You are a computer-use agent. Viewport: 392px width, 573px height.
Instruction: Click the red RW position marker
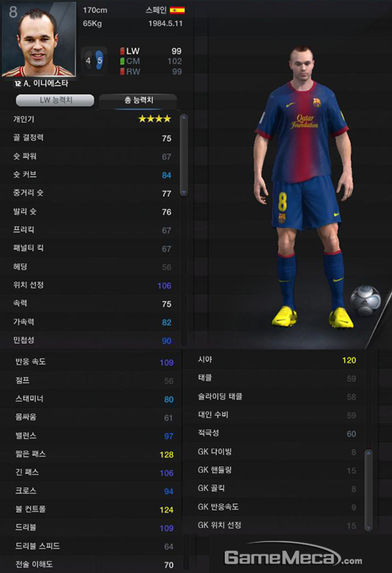coord(122,71)
